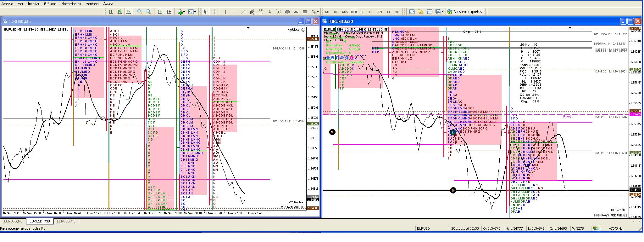
Task: Toggle the chart shift button
Action: point(169,12)
